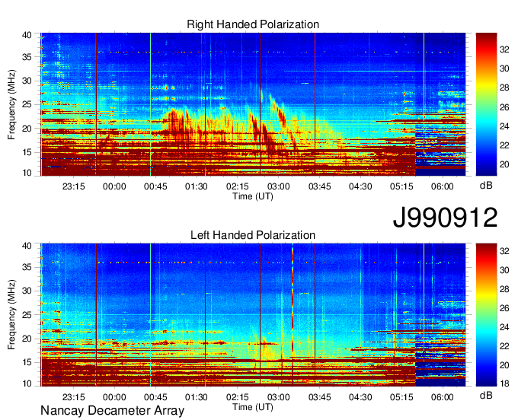The width and height of the screenshot is (518, 420).
Task: Click "30" frequency tick on left-handed plot
Action: click(27, 291)
